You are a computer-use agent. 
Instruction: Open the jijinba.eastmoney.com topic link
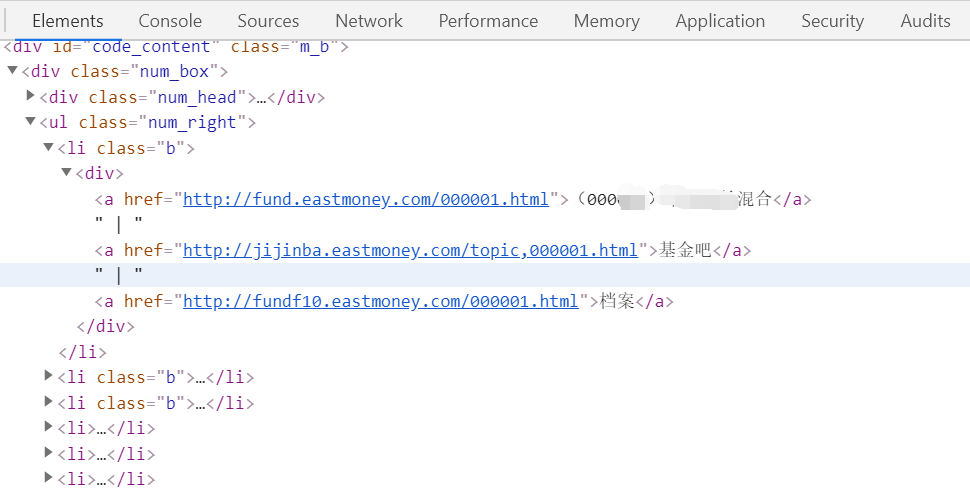pyautogui.click(x=410, y=250)
